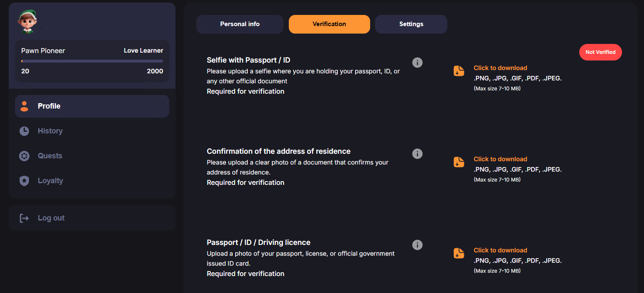Click 'Click to download' for address confirmation
The height and width of the screenshot is (293, 644).
[500, 159]
